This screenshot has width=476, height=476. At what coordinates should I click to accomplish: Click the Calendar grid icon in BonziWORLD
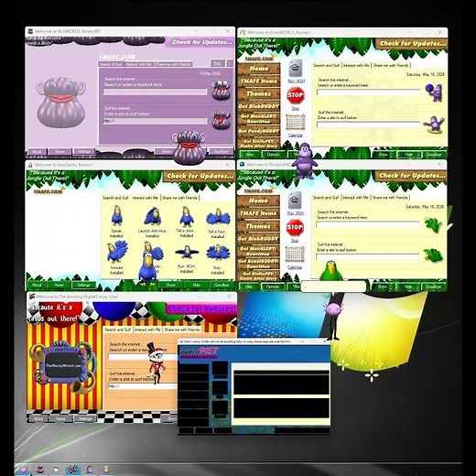pyautogui.click(x=296, y=122)
